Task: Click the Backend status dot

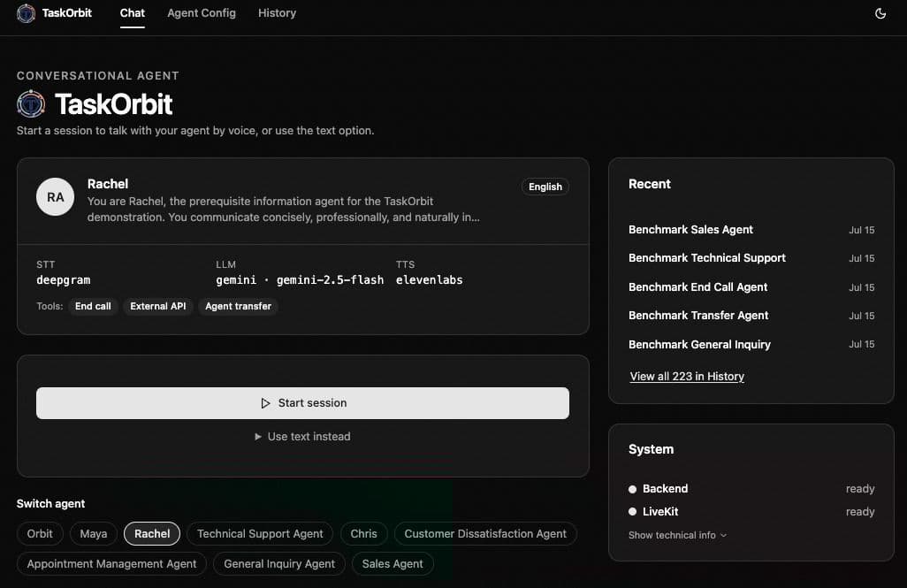Action: [x=632, y=489]
